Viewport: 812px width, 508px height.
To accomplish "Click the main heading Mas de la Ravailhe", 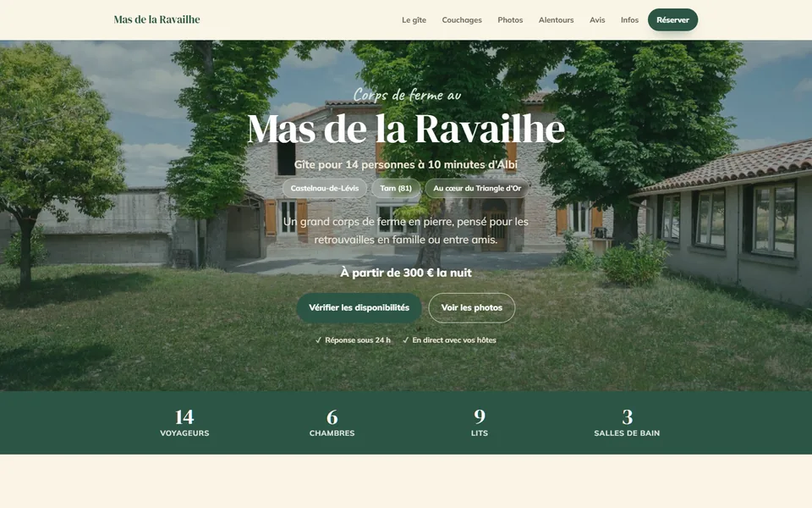I will coord(406,128).
